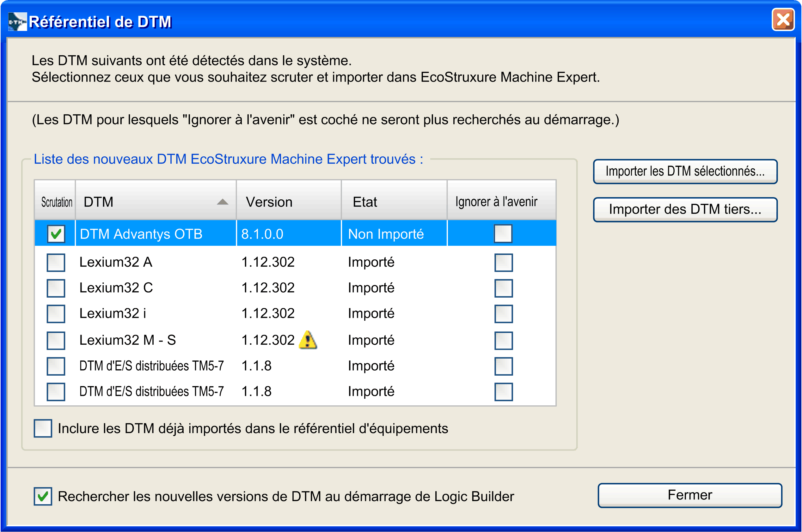The height and width of the screenshot is (532, 802).
Task: Click the warning icon beside Lexium32 M - S
Action: [308, 341]
